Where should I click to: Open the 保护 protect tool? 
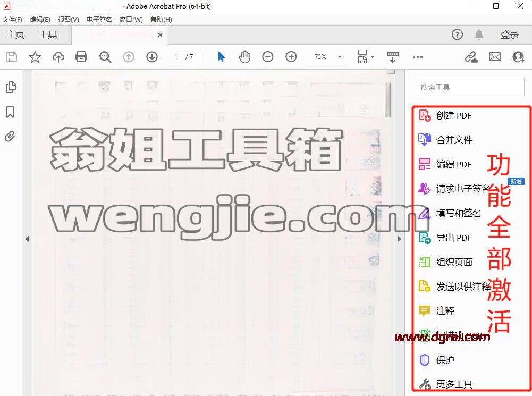tap(437, 360)
